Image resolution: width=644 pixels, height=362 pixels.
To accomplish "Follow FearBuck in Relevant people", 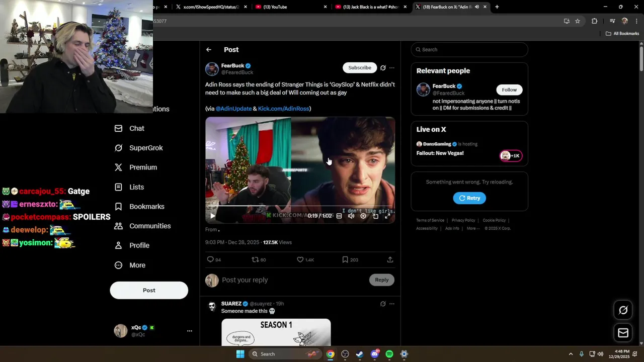I will 509,89.
